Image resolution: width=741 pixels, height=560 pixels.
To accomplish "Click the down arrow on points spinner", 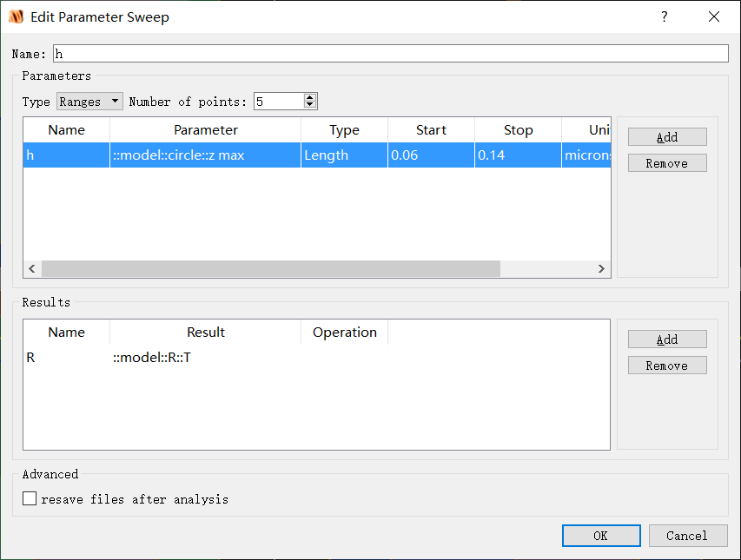I will tap(309, 104).
